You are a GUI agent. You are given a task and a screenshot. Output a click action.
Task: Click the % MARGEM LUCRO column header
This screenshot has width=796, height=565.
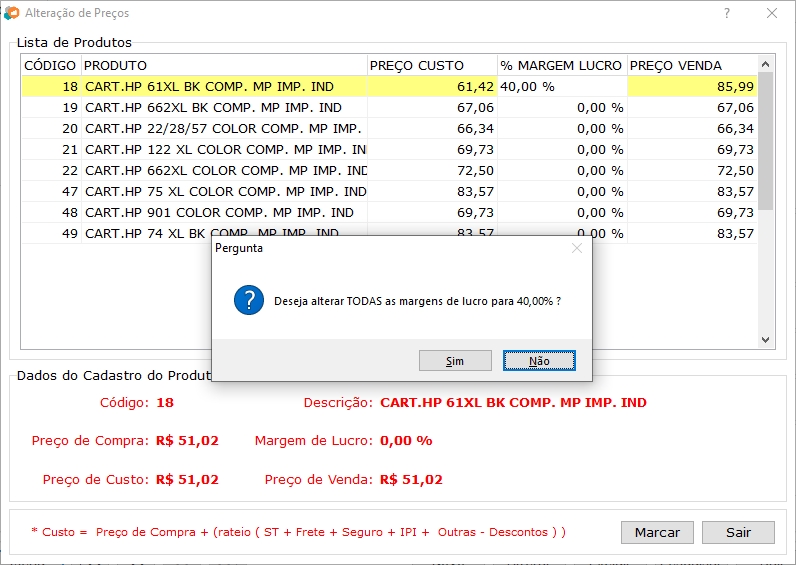point(561,66)
